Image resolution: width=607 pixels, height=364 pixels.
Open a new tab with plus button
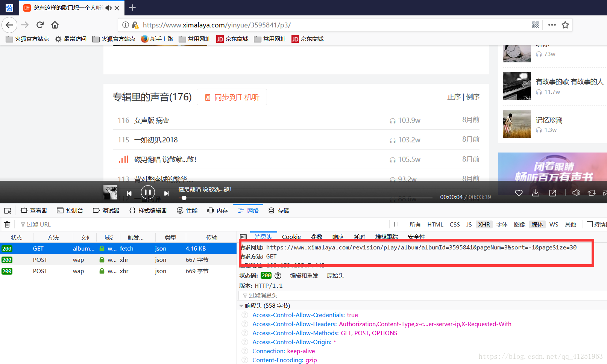(132, 8)
